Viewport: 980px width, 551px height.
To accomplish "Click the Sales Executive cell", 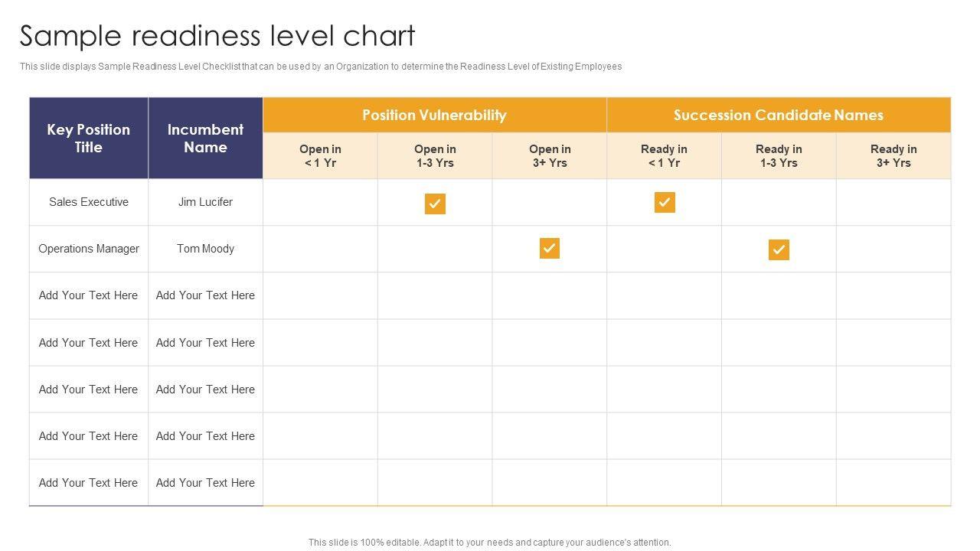I will click(x=89, y=202).
